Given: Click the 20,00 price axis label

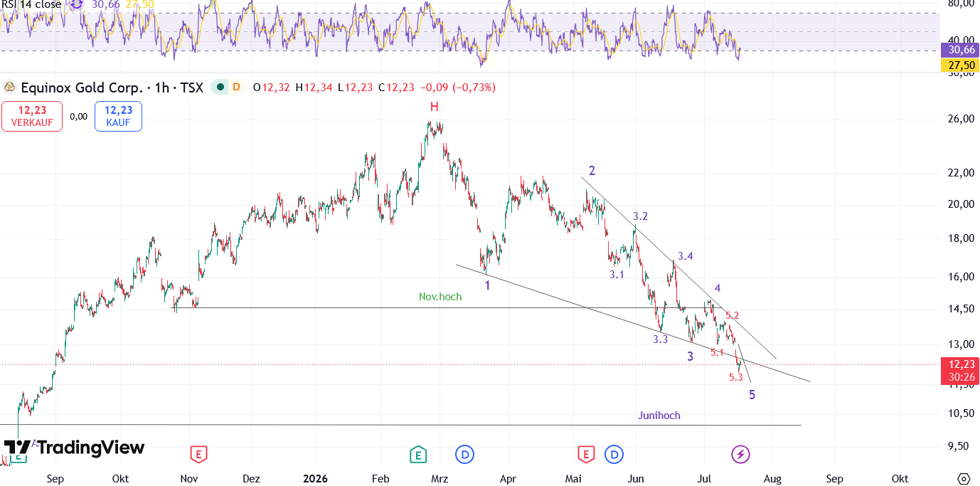Looking at the screenshot, I should point(960,204).
